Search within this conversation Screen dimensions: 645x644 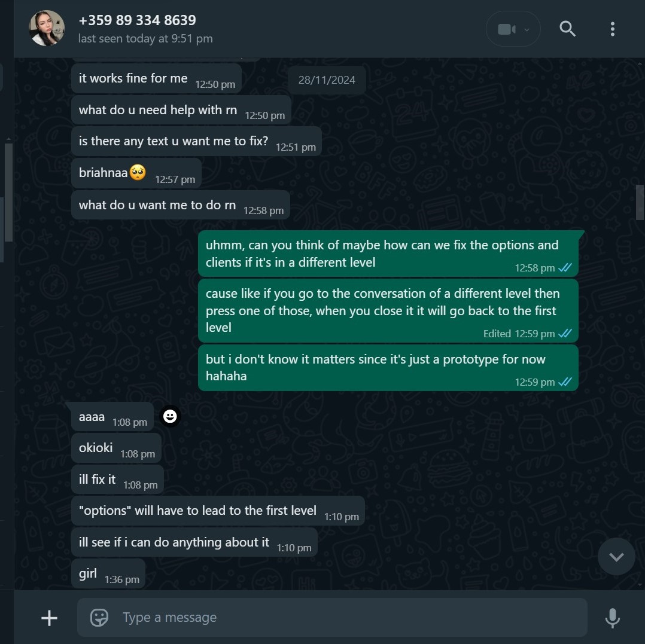pos(567,29)
